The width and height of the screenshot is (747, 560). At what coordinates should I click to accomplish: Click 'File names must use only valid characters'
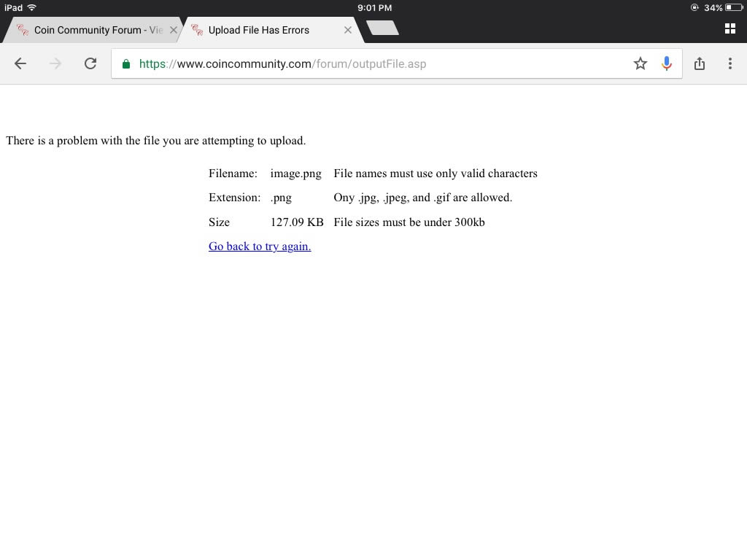436,174
